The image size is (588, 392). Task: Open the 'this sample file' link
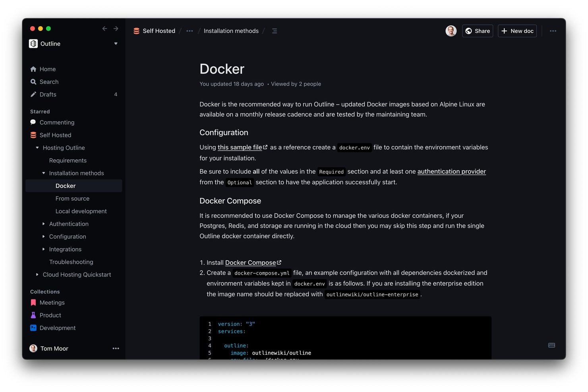[x=242, y=147]
